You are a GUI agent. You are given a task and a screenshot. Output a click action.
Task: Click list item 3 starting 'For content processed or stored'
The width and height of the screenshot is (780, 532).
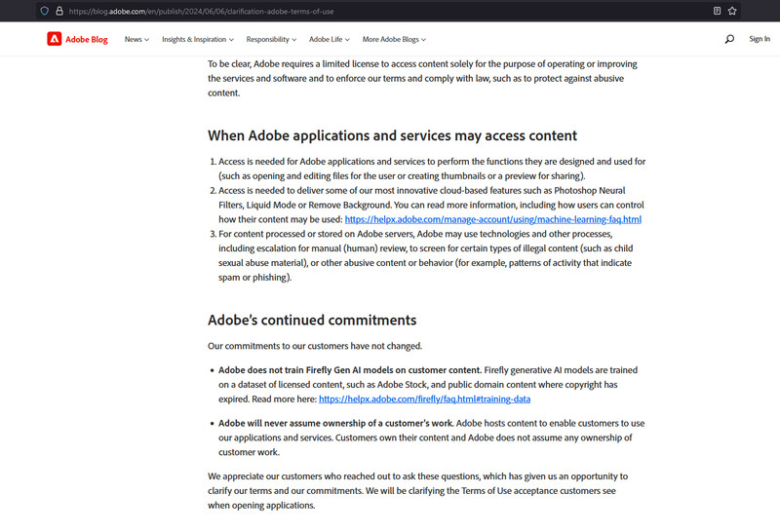425,255
